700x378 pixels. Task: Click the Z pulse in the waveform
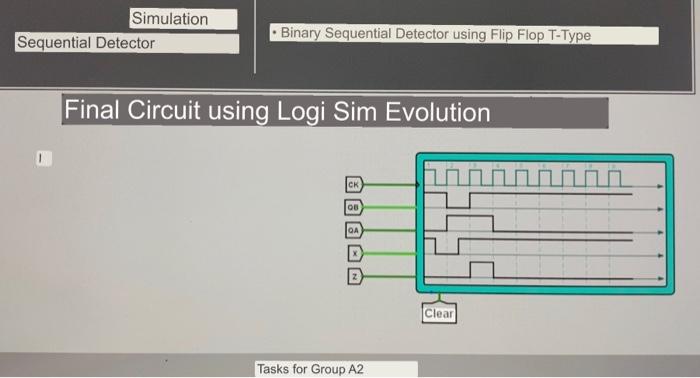coord(482,270)
